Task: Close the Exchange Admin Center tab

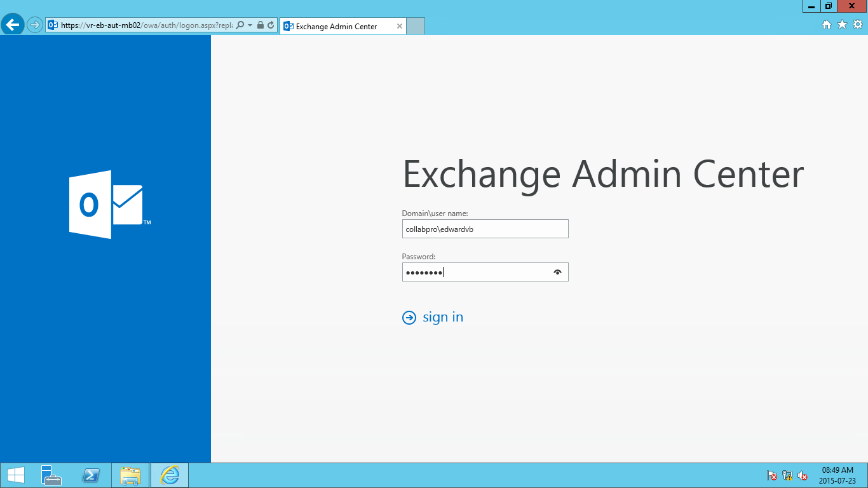Action: coord(400,26)
